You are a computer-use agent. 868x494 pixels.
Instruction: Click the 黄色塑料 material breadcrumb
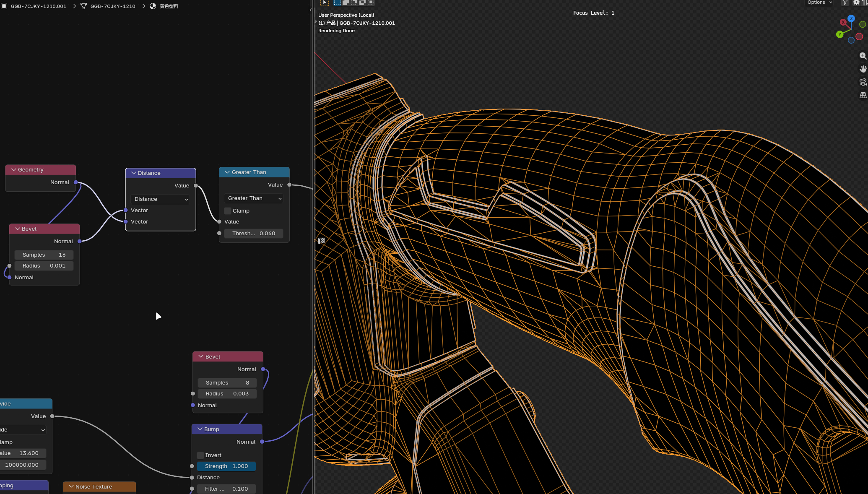[169, 6]
